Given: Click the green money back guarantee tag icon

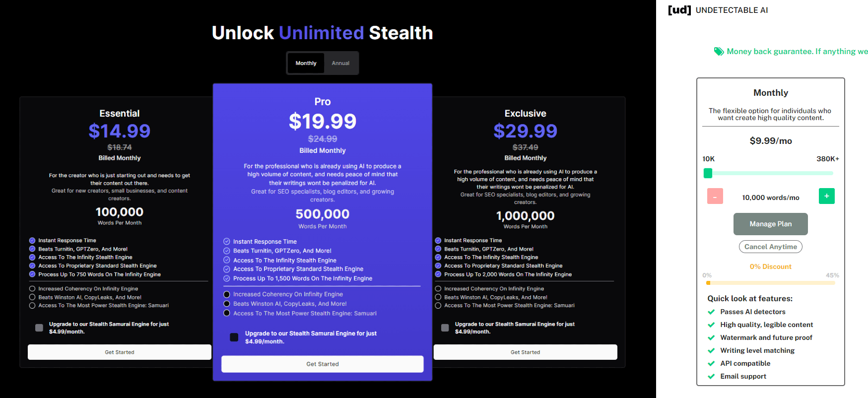Looking at the screenshot, I should coord(719,51).
